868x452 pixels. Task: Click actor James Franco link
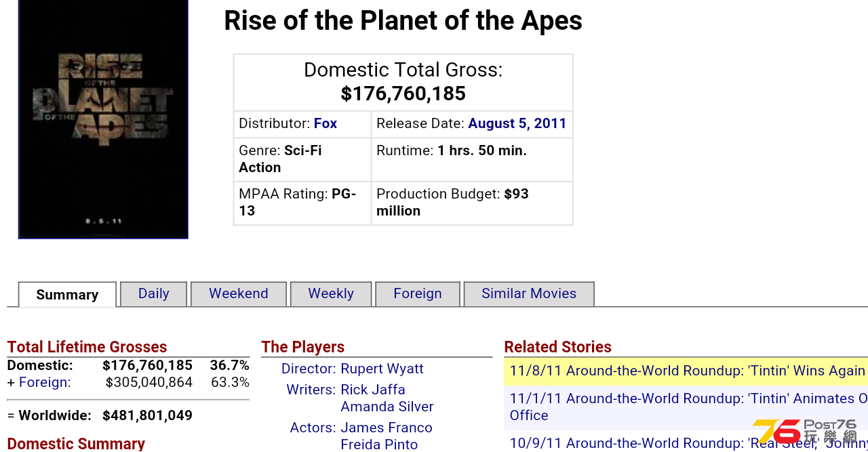point(387,428)
